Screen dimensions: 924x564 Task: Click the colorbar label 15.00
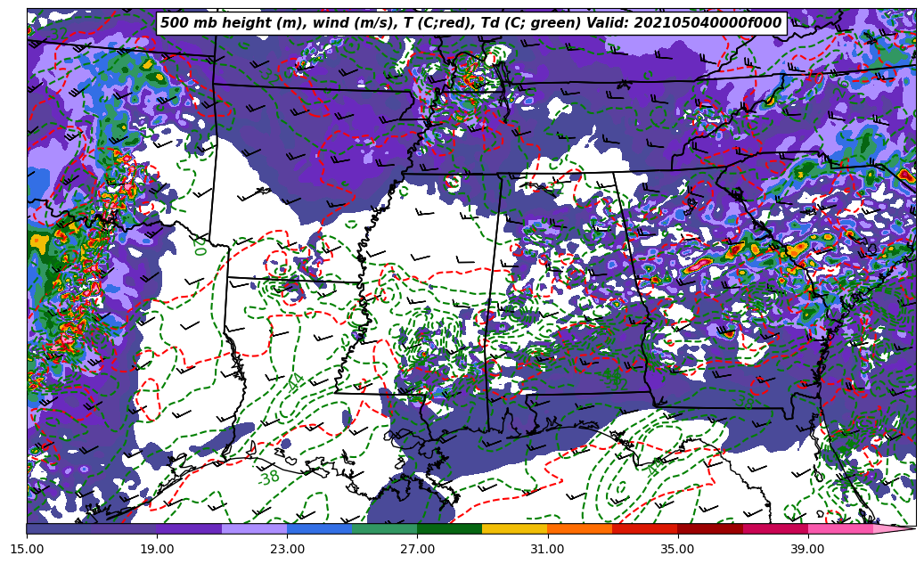coord(27,549)
